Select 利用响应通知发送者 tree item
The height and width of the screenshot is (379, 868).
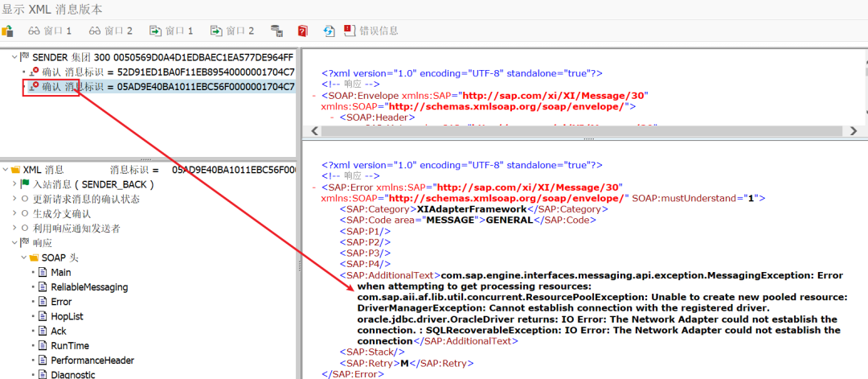(76, 229)
